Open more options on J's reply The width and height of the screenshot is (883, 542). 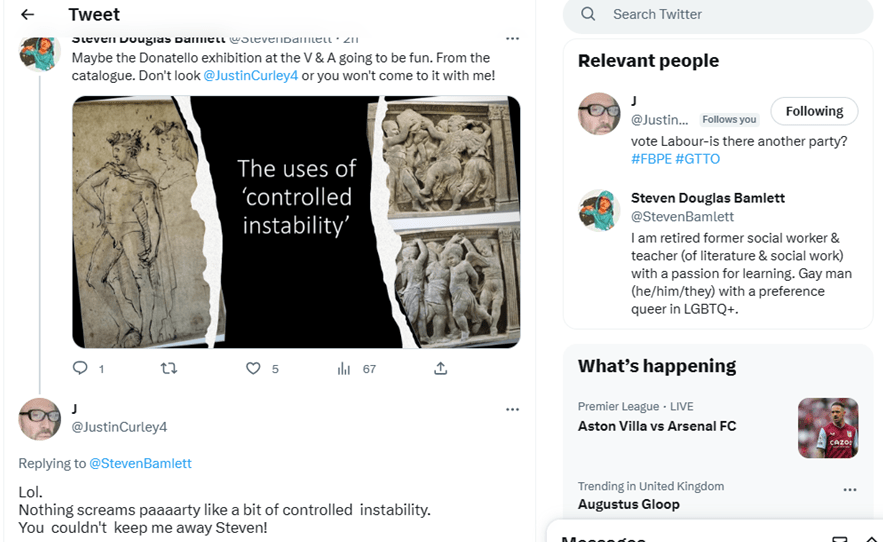point(512,409)
